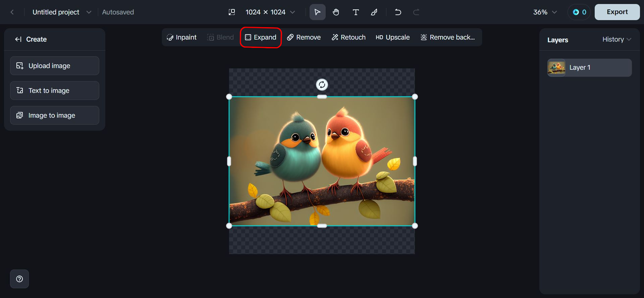Switch to the Layers tab

557,40
